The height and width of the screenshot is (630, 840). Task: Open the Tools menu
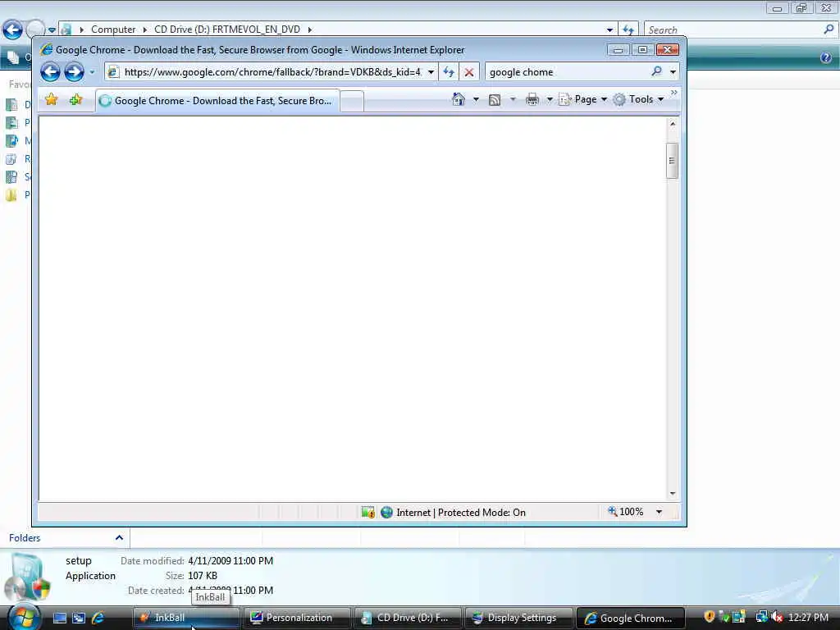638,99
